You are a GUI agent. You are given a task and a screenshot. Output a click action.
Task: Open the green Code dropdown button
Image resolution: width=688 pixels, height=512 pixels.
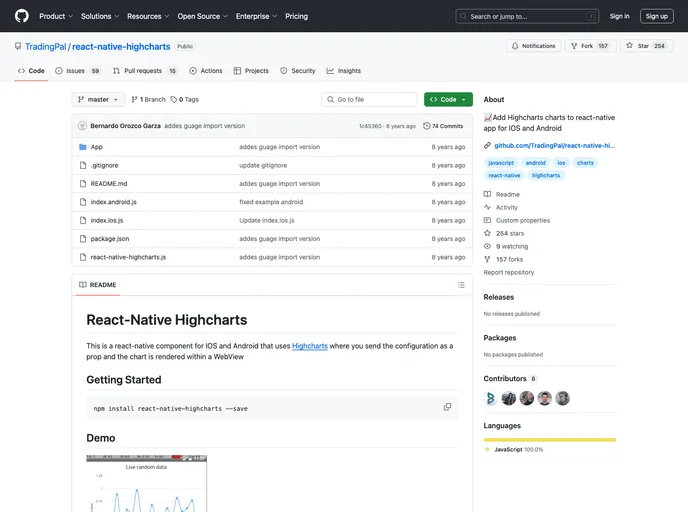pos(448,100)
